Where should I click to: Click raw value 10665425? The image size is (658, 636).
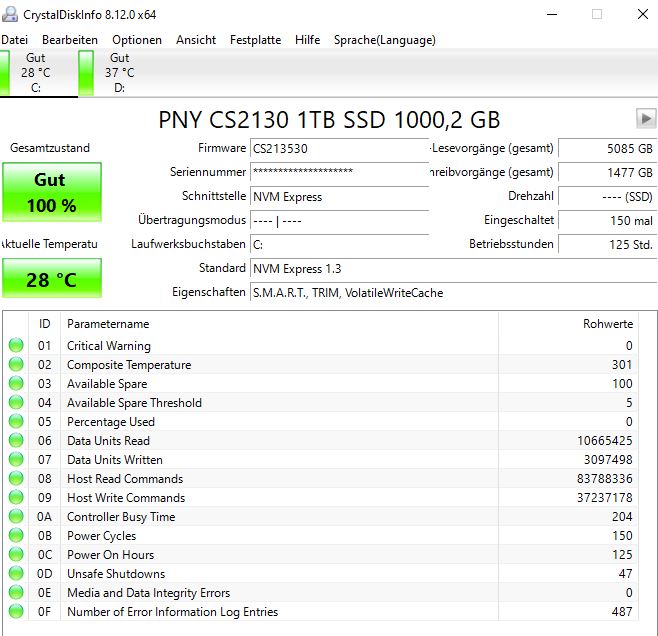point(604,441)
